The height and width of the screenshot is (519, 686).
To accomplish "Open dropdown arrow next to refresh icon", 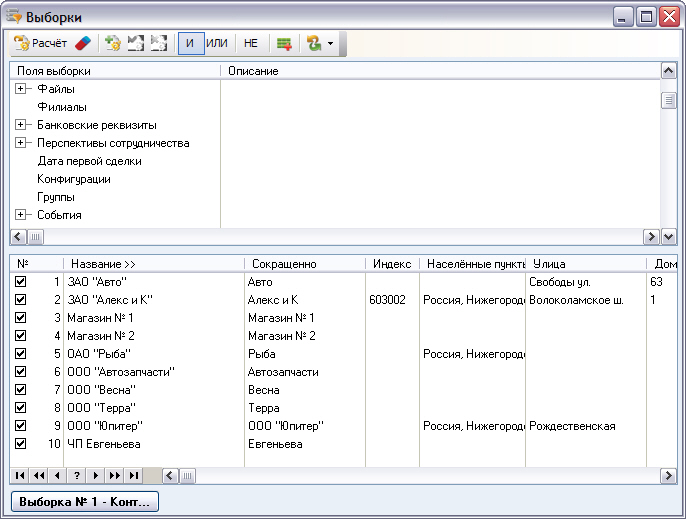I will [330, 43].
